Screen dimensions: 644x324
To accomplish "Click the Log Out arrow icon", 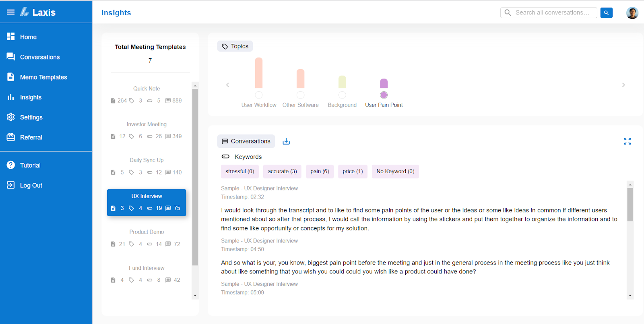I will point(11,185).
